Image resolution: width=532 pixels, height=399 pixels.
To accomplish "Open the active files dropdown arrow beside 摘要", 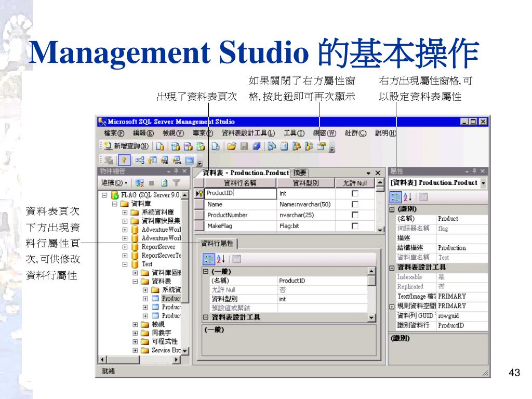I will pos(368,173).
